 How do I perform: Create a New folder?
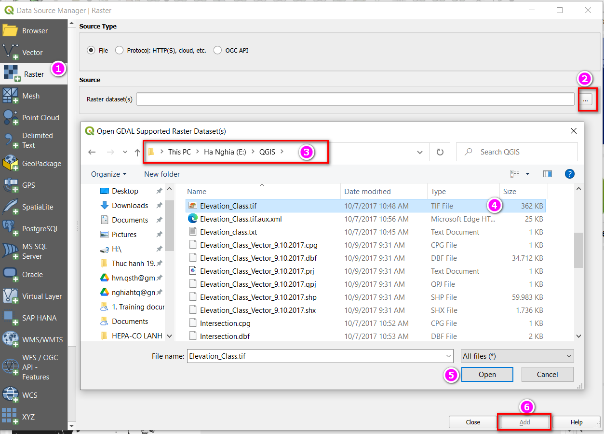162,174
